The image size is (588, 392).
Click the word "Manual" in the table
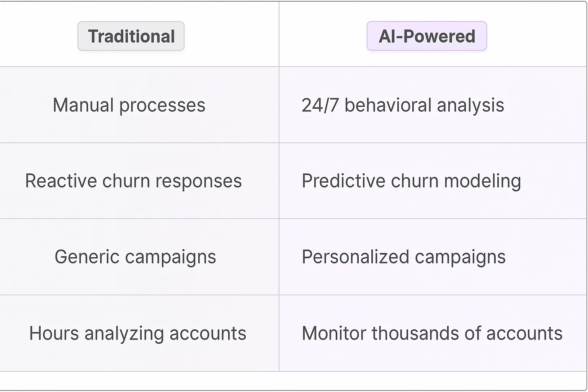tap(83, 105)
